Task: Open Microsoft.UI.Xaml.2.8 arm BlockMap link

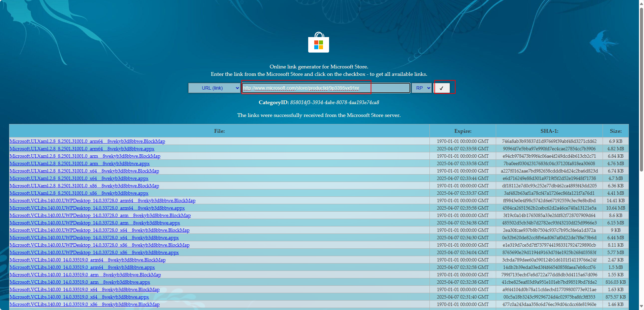Action: click(85, 156)
